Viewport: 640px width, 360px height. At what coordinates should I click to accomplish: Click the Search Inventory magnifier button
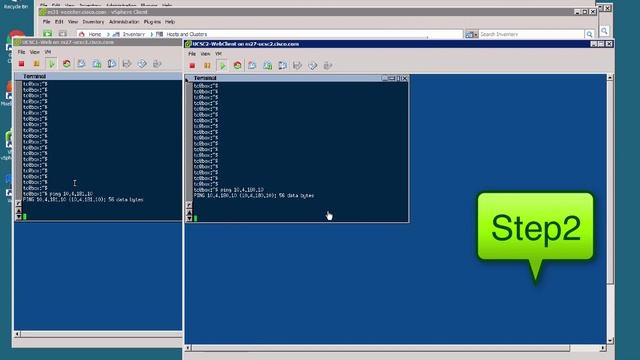coord(589,34)
